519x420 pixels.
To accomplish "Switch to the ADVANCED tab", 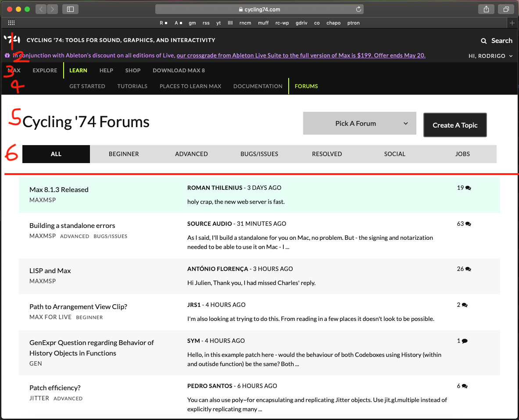I will (x=191, y=154).
